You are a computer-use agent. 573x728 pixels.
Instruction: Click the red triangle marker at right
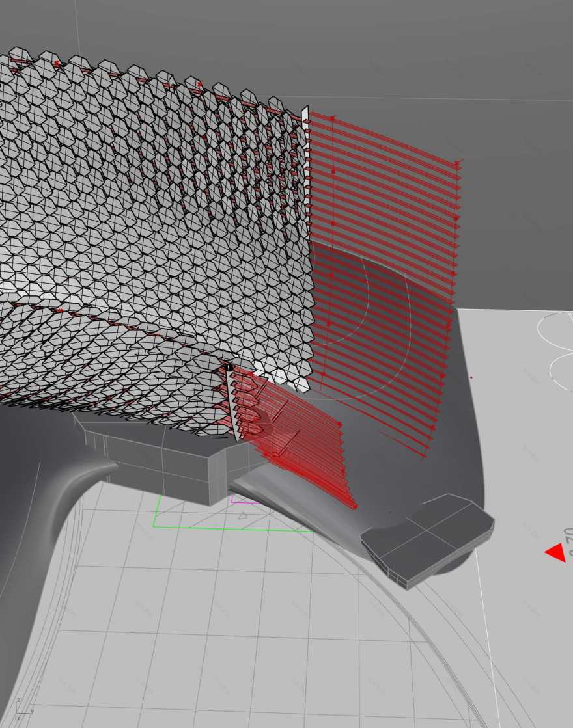point(555,552)
